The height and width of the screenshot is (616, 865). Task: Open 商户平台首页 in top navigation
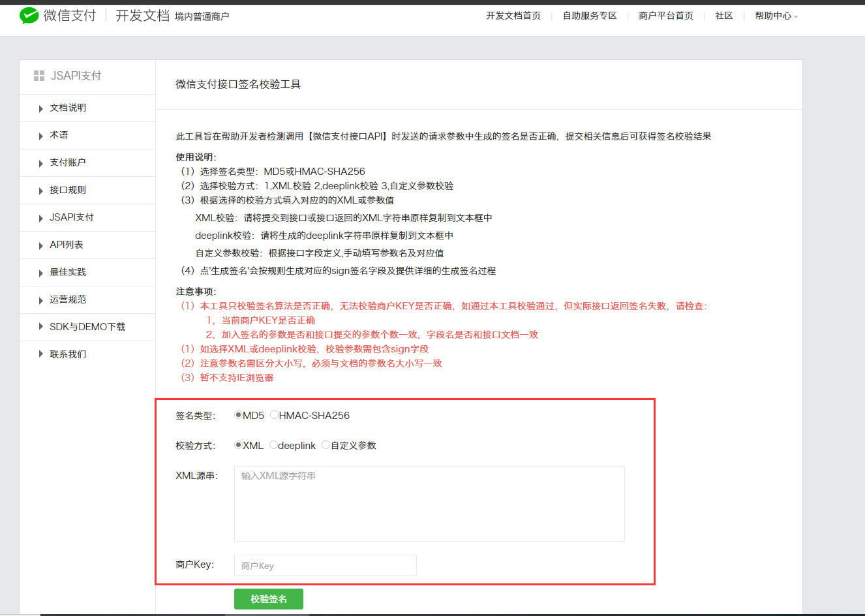tap(666, 16)
